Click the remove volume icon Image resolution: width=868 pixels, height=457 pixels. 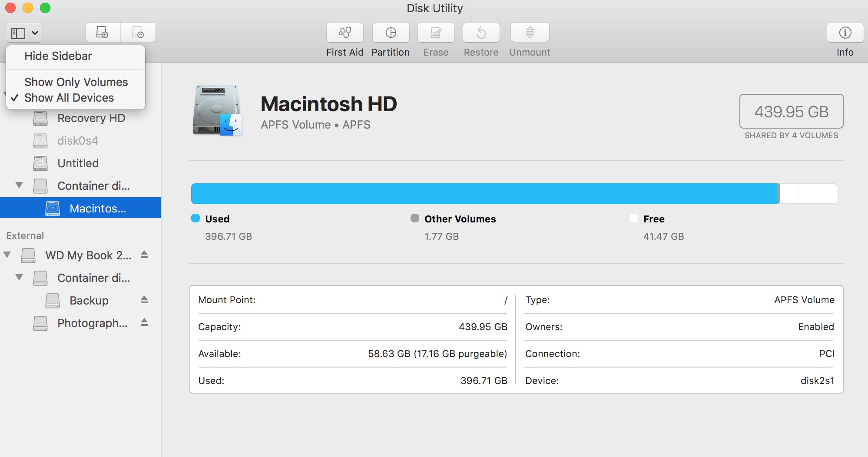tap(138, 32)
